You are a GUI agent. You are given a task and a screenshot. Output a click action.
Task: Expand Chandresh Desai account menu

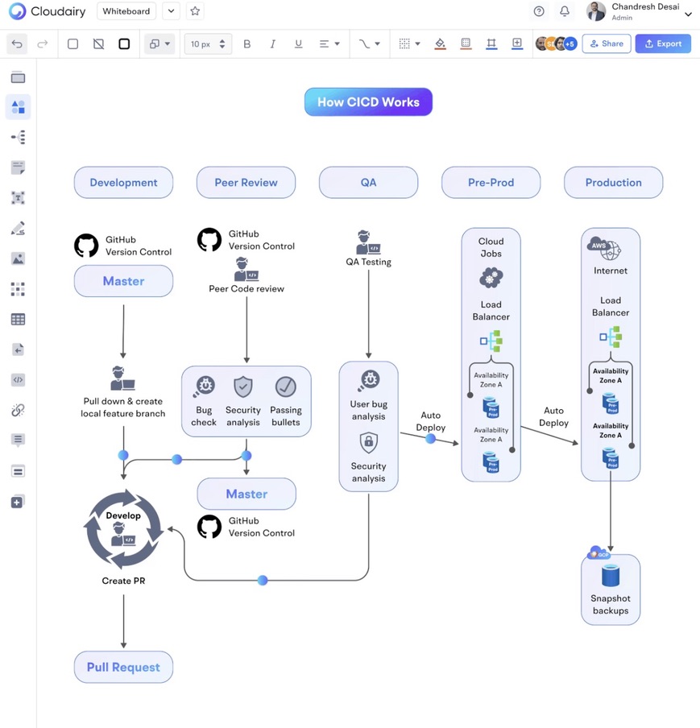688,14
